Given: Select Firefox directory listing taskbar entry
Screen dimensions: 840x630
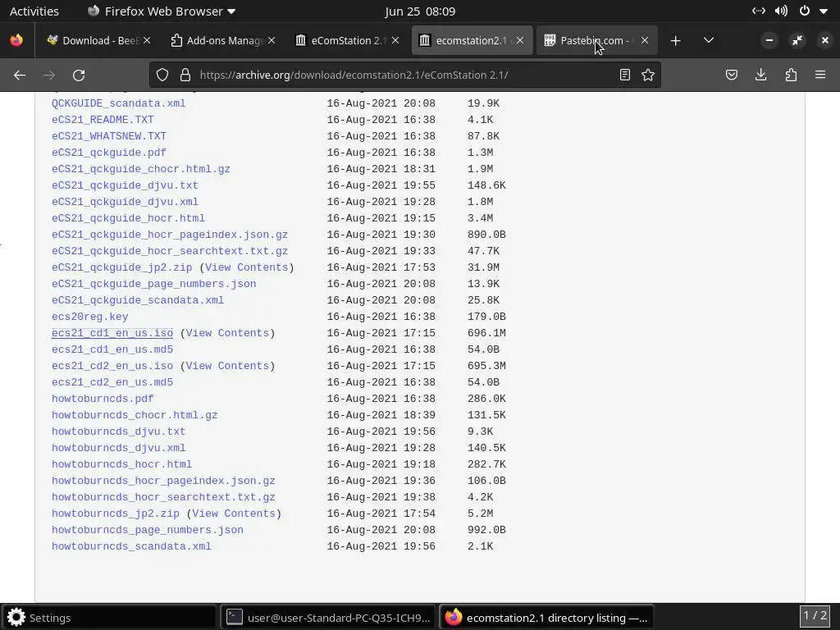Looking at the screenshot, I should click(x=546, y=618).
